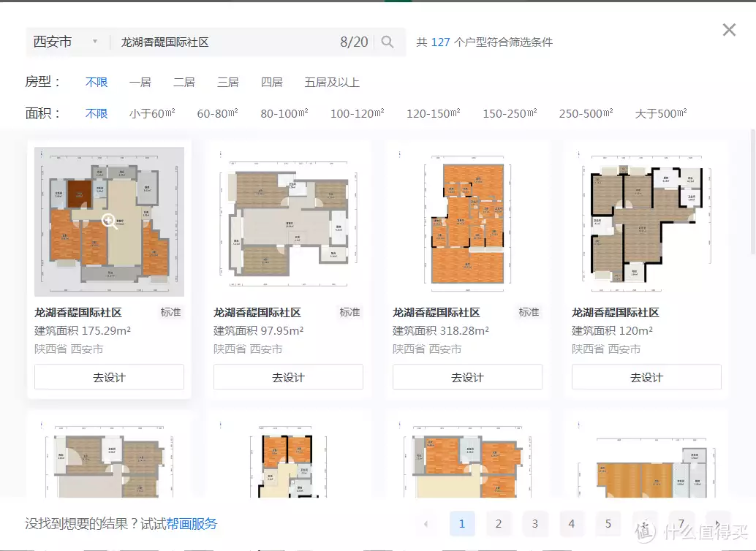Screen dimensions: 756x551
Task: Filter room type by 三居
Action: tap(228, 83)
